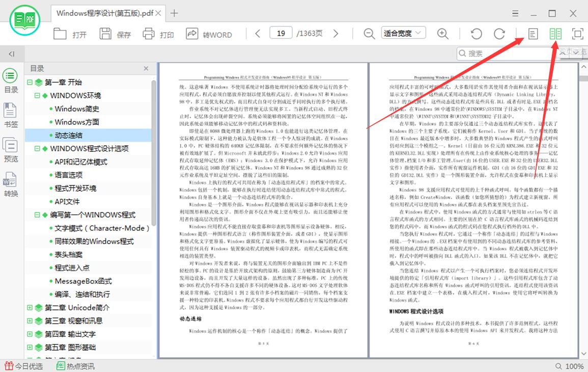The width and height of the screenshot is (588, 372).
Task: Print the document using 打印 icon
Action: (149, 34)
